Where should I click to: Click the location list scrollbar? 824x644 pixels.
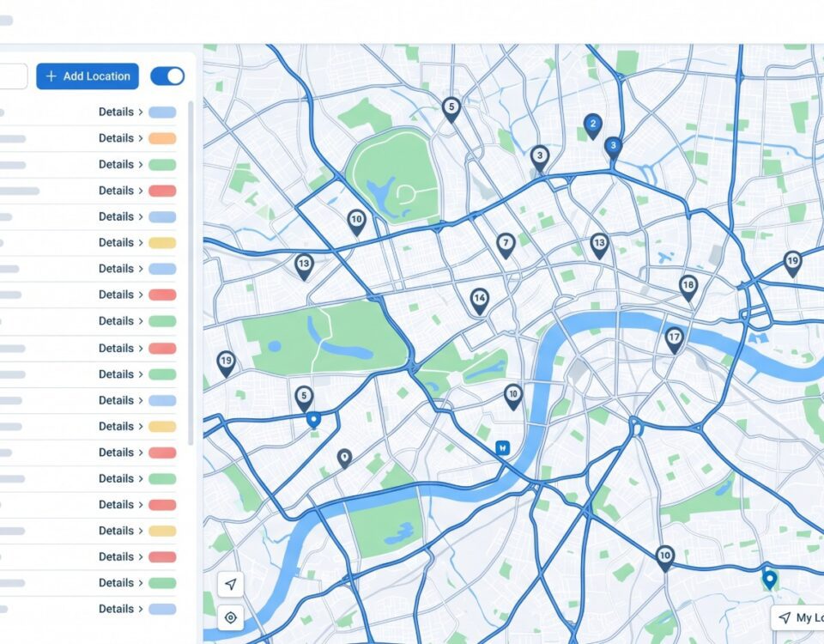(191, 273)
